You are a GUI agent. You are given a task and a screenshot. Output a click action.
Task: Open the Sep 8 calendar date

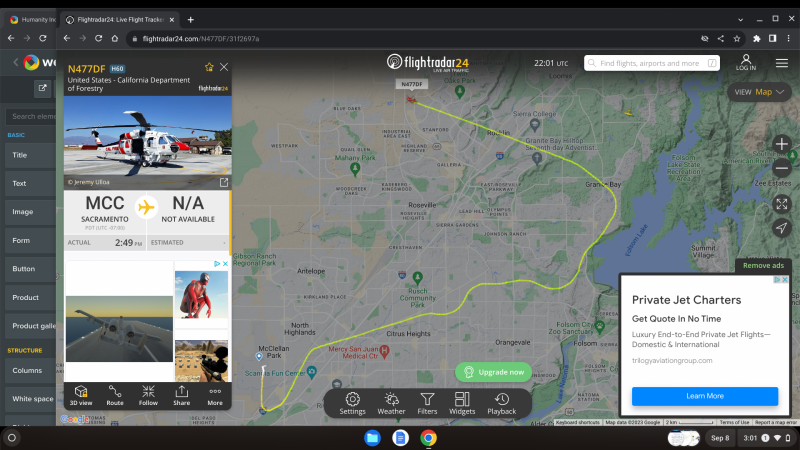(x=720, y=438)
